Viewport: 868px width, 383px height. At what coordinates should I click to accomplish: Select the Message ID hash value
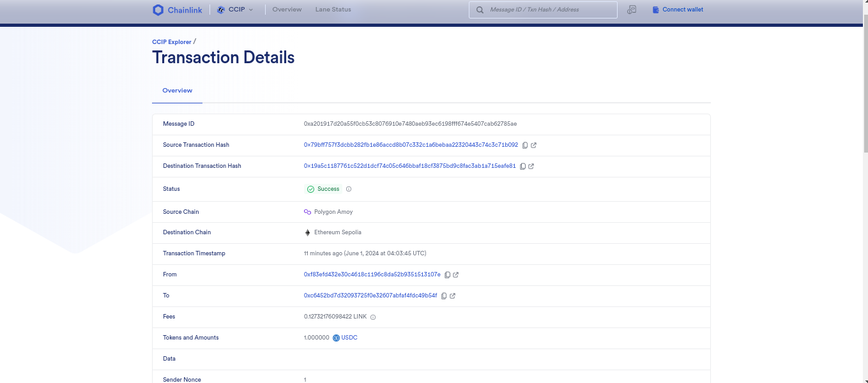pos(410,124)
